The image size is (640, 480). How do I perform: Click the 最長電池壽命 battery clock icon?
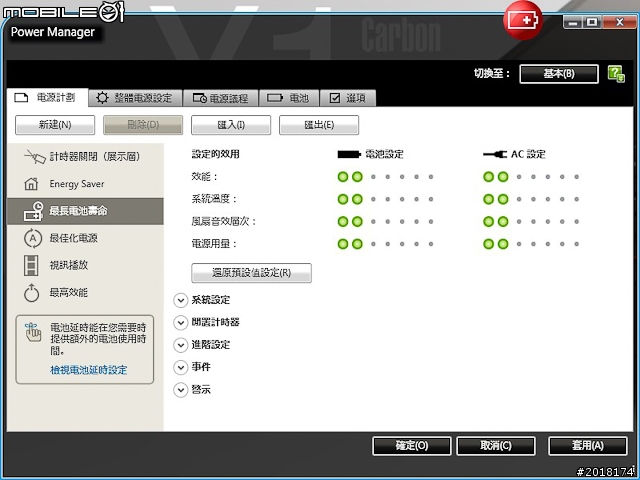tap(33, 211)
